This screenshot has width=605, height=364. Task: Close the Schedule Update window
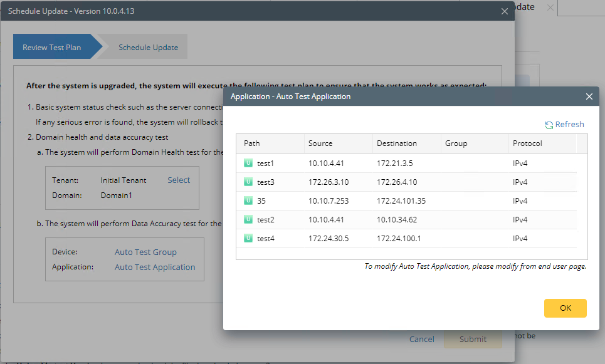click(505, 11)
